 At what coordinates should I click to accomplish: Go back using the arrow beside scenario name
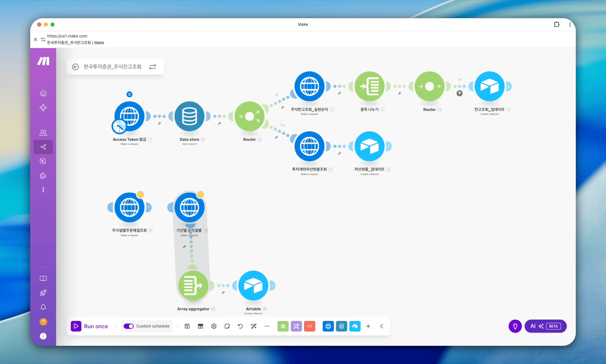coord(75,67)
